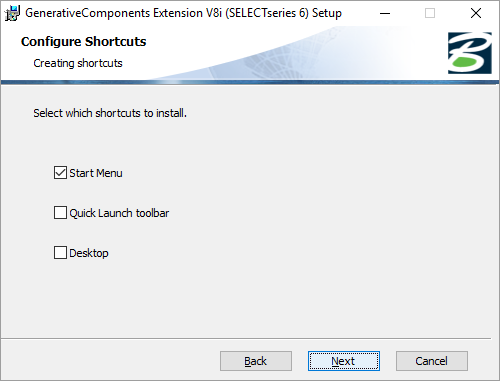Go to the previous step with Back

click(256, 361)
